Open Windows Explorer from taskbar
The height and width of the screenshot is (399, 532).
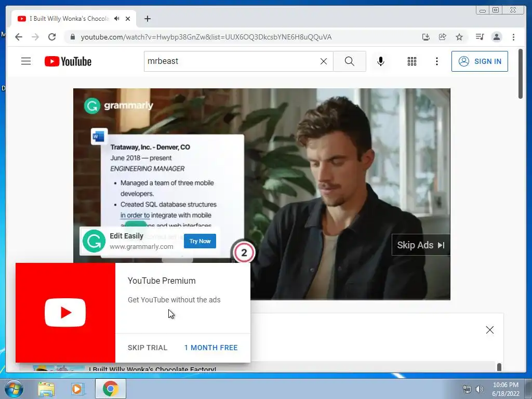46,389
